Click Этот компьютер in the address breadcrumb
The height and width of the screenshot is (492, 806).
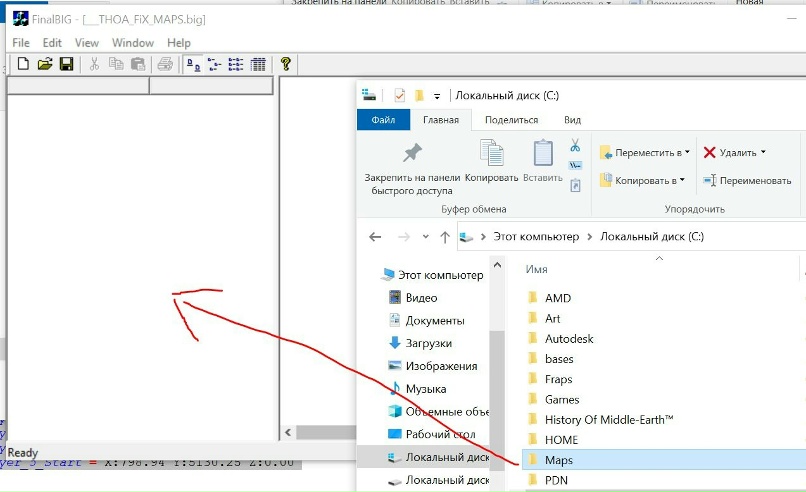click(x=536, y=236)
